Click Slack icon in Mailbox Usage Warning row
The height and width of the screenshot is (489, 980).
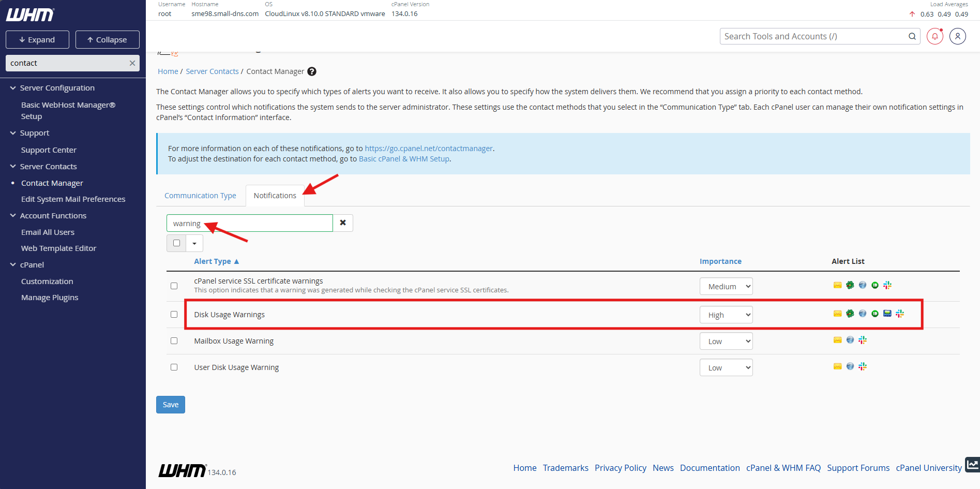click(x=862, y=340)
